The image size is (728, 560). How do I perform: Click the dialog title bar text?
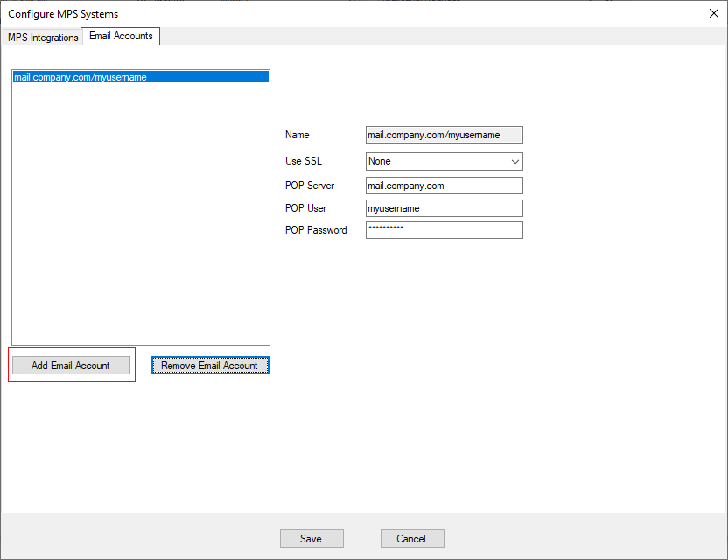point(63,14)
